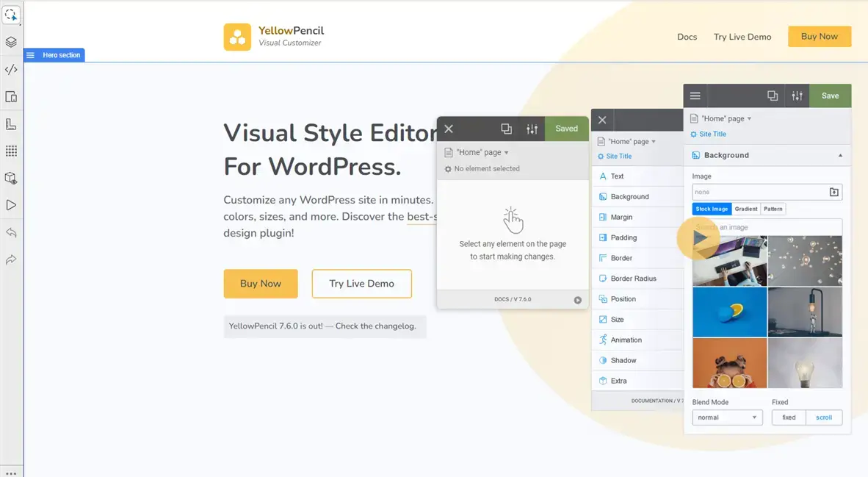Select the 'scroll' background option
This screenshot has width=868, height=477.
[824, 417]
